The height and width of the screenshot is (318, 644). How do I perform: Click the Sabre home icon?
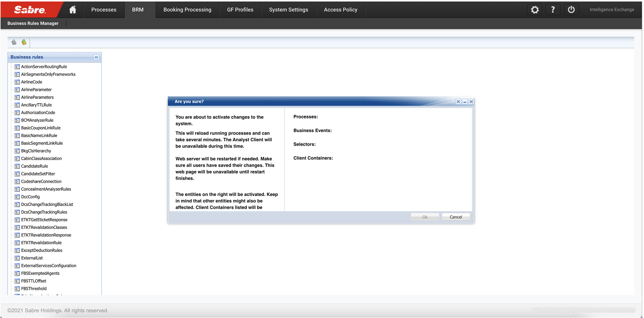[x=73, y=10]
